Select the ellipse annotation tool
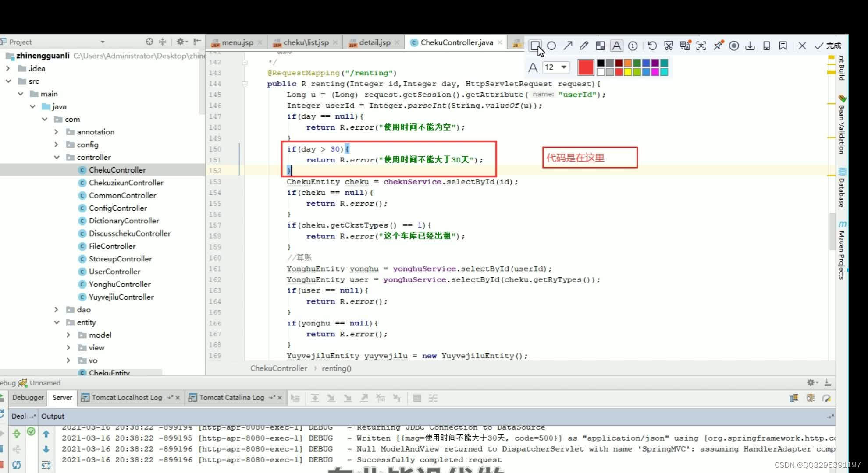 click(551, 46)
